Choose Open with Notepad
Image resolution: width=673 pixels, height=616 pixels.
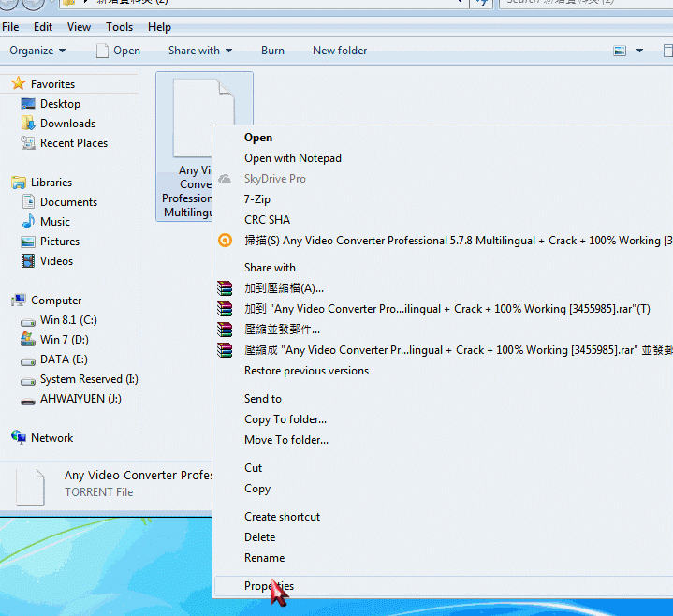coord(444,158)
